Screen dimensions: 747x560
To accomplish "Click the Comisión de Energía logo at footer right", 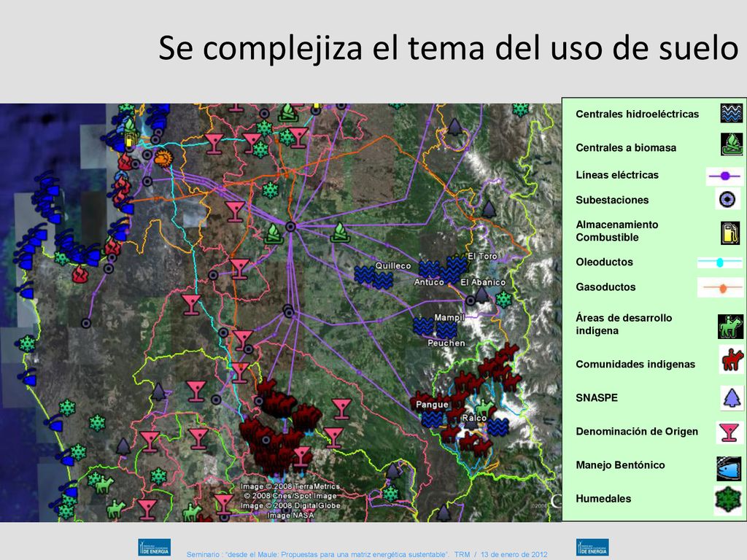I will click(x=592, y=547).
